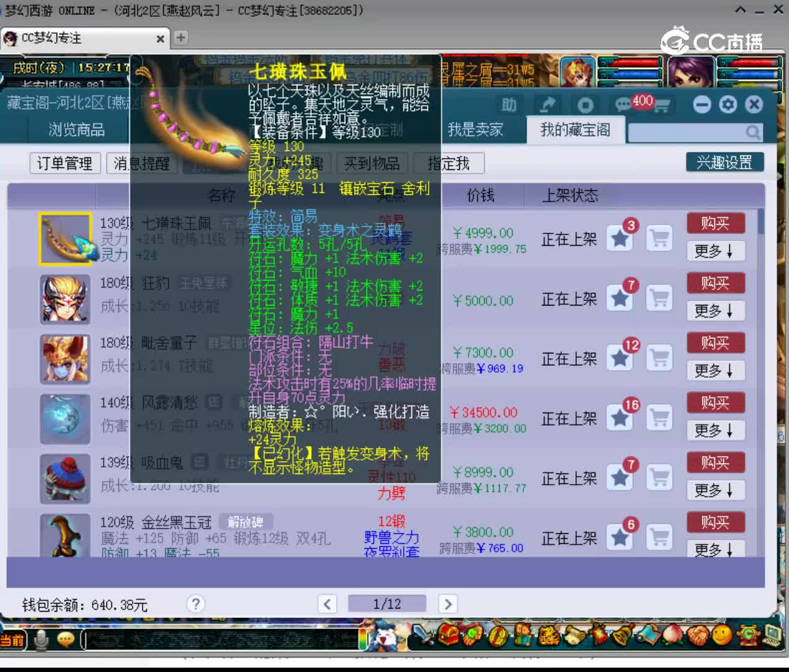Go to next page arrow
The height and width of the screenshot is (672, 789).
pyautogui.click(x=447, y=604)
